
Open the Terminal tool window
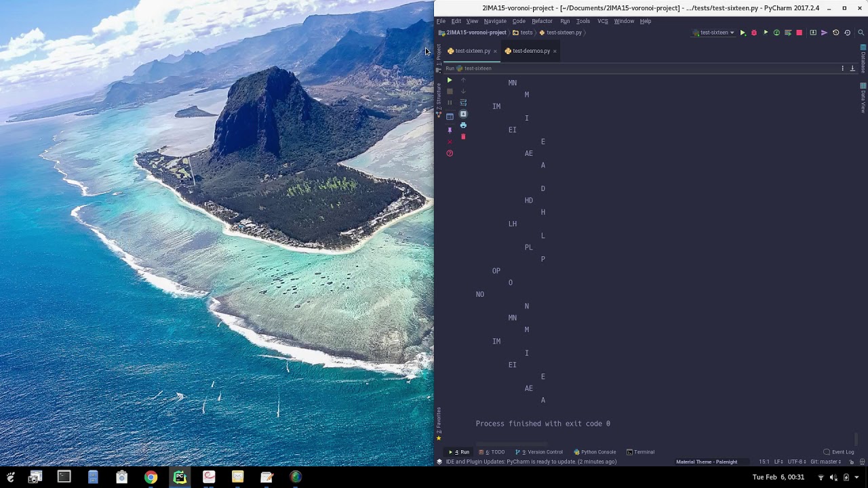640,452
